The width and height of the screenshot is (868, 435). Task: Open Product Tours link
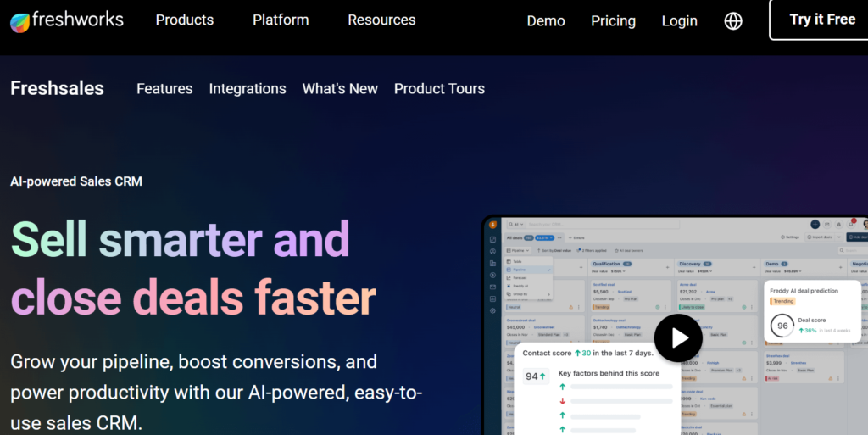point(439,88)
